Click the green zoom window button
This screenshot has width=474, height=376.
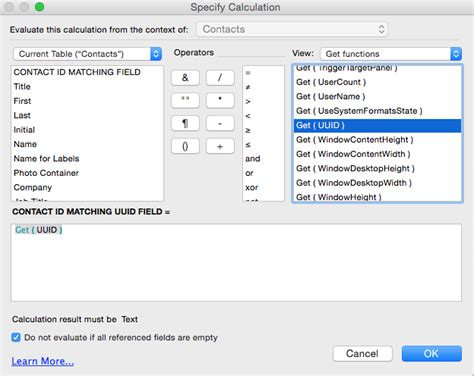tap(40, 7)
